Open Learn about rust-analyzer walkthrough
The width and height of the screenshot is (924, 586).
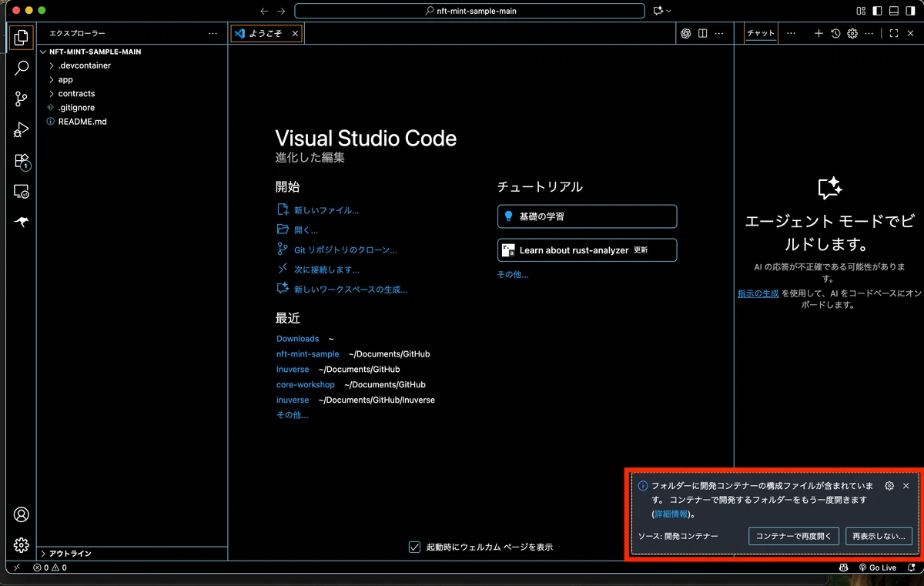(588, 250)
